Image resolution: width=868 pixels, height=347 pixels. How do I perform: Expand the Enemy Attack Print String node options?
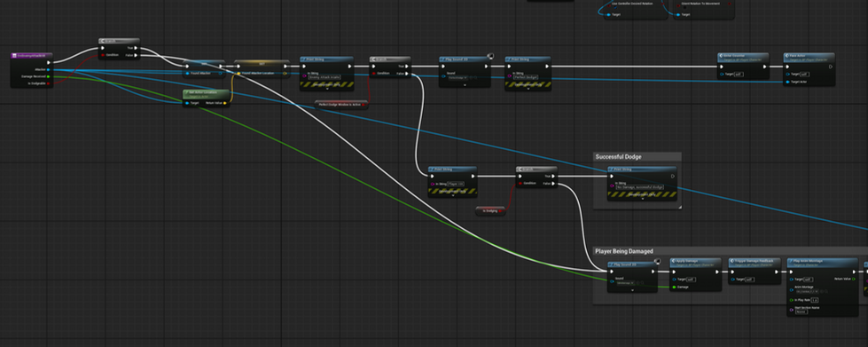pyautogui.click(x=327, y=88)
